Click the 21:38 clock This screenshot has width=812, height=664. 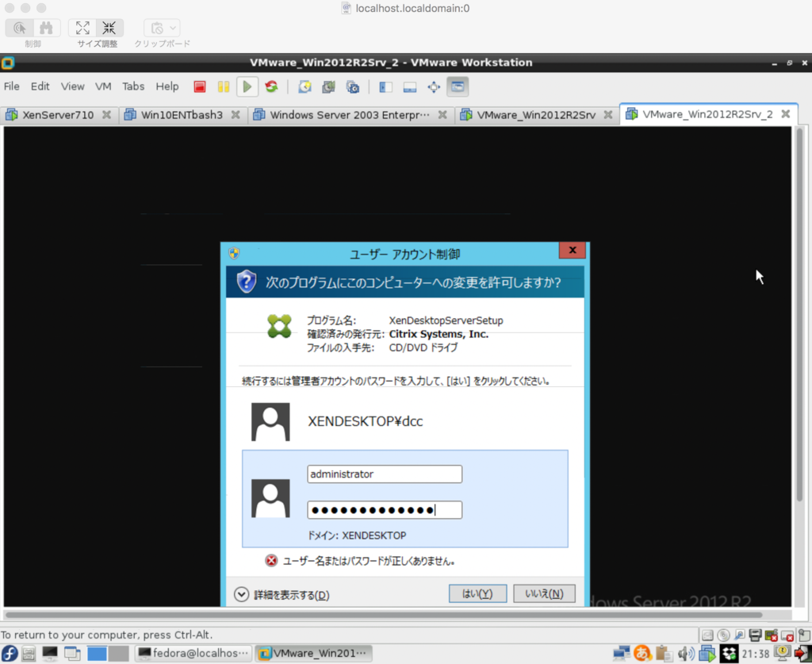click(756, 654)
